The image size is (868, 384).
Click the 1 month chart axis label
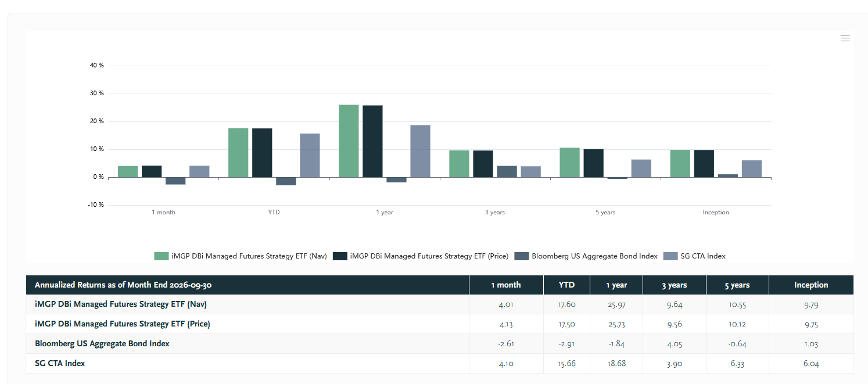(x=164, y=213)
